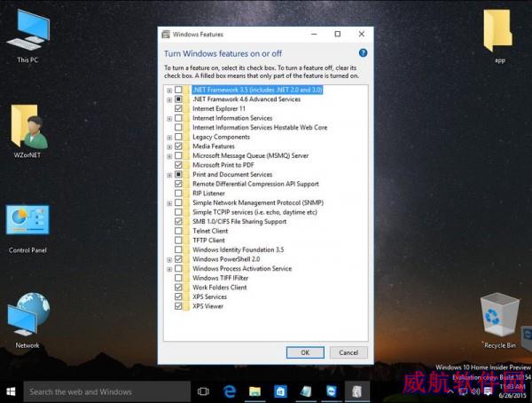Open This PC desktop icon

(x=27, y=36)
